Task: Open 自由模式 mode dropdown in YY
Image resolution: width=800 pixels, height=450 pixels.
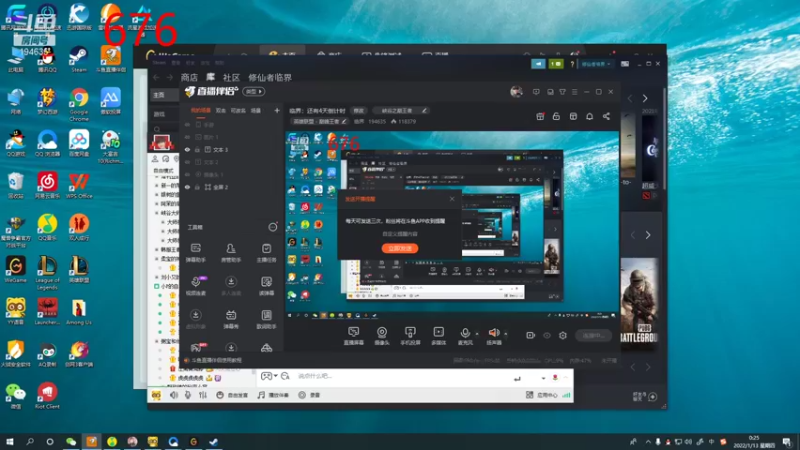Action: (x=164, y=170)
